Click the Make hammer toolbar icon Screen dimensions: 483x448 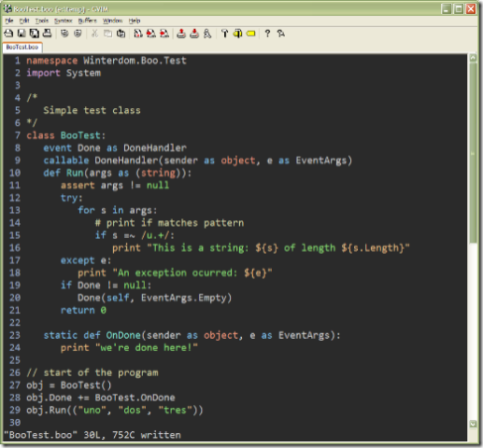click(x=224, y=34)
